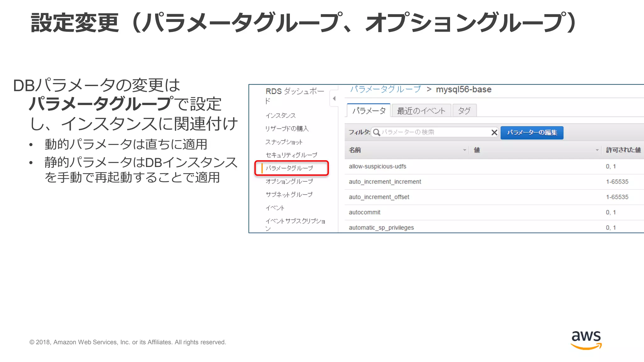Select the パラメータ tab
This screenshot has height=362, width=644.
click(369, 111)
